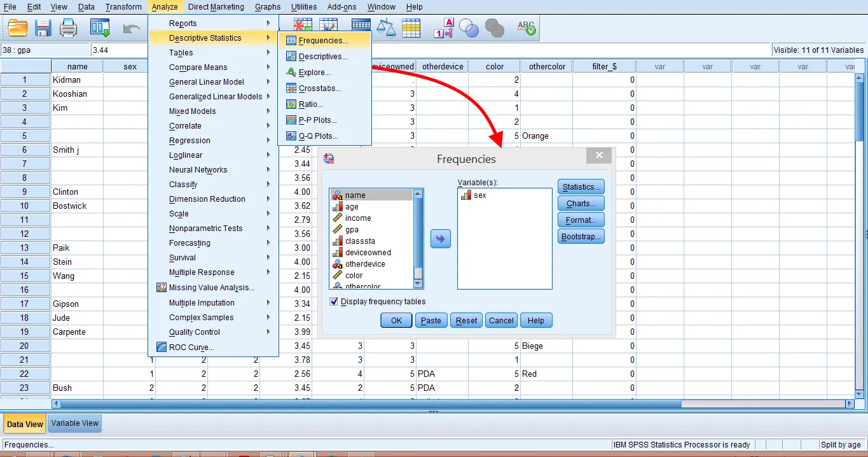
Task: Open Weight Cases using the scale icon
Action: (385, 27)
